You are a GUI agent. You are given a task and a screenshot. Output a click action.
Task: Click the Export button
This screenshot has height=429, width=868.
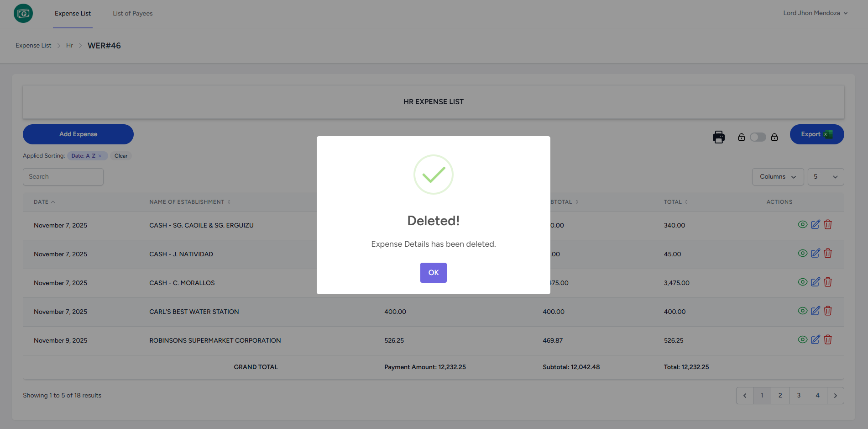pyautogui.click(x=817, y=134)
